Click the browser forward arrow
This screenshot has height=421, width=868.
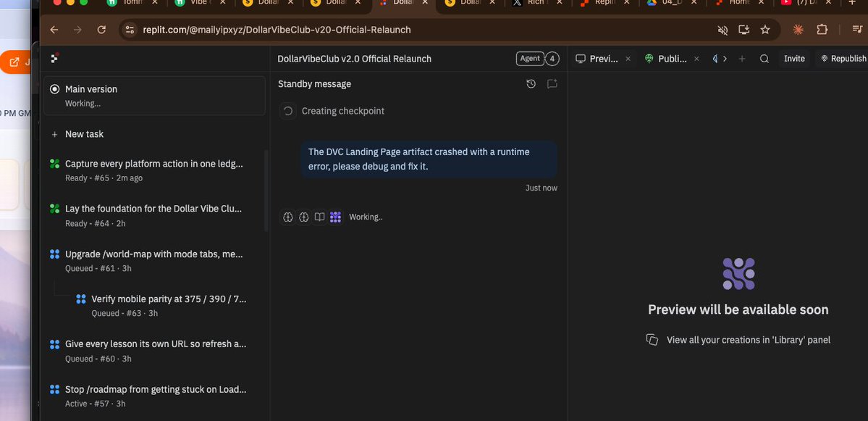(77, 30)
